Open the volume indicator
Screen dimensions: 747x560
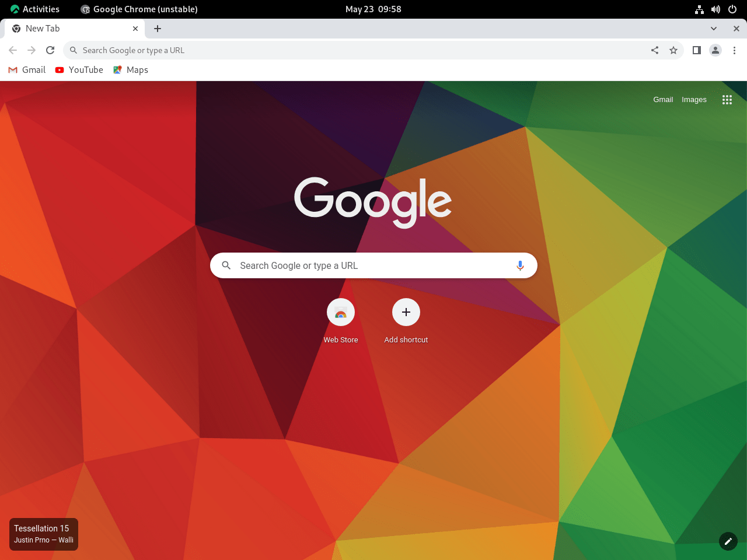[x=715, y=9]
